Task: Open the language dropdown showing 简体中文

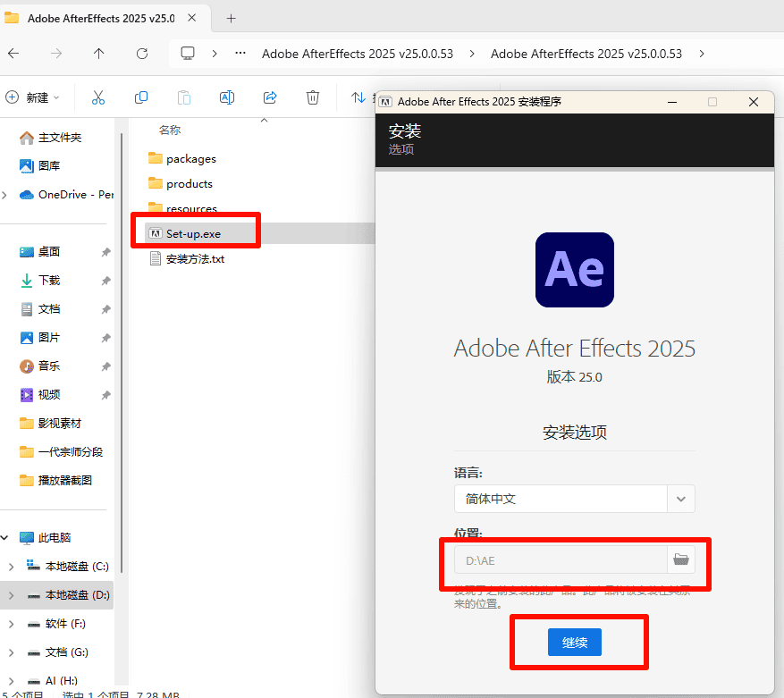Action: point(574,499)
